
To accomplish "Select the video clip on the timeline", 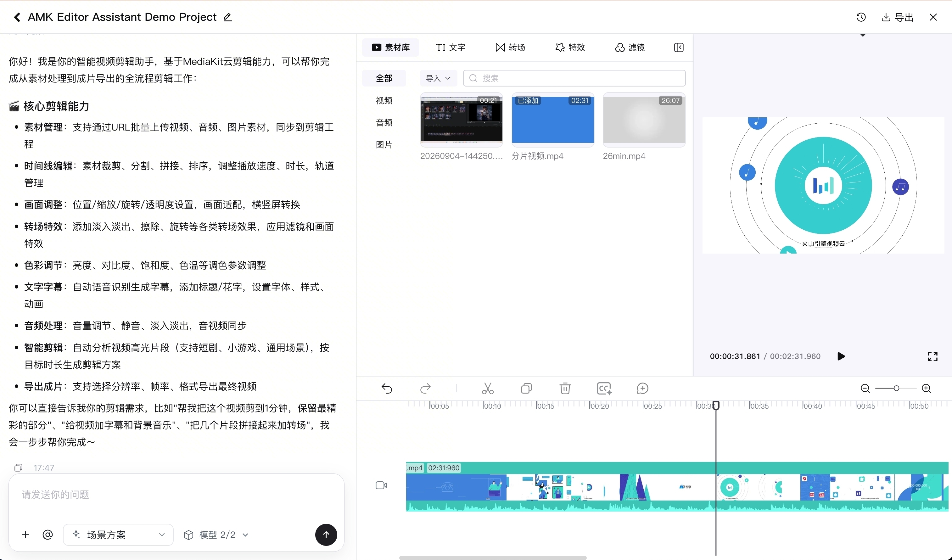I will coord(677,487).
